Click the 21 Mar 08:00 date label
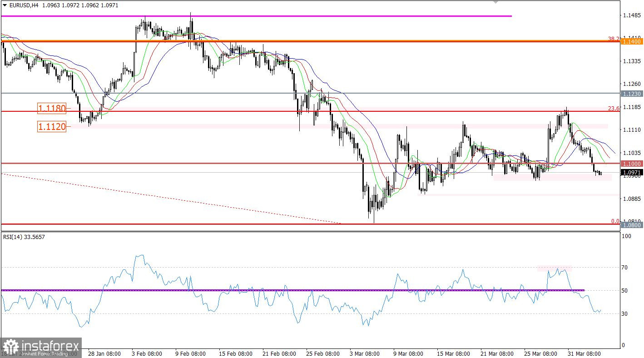Screen dimensions: 644x358 (x=497, y=353)
